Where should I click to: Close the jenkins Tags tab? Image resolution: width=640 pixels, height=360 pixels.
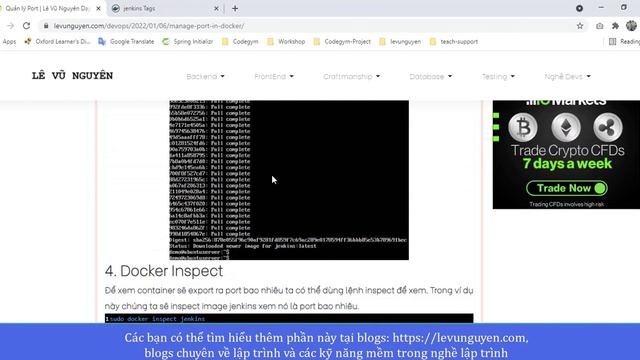(x=216, y=8)
